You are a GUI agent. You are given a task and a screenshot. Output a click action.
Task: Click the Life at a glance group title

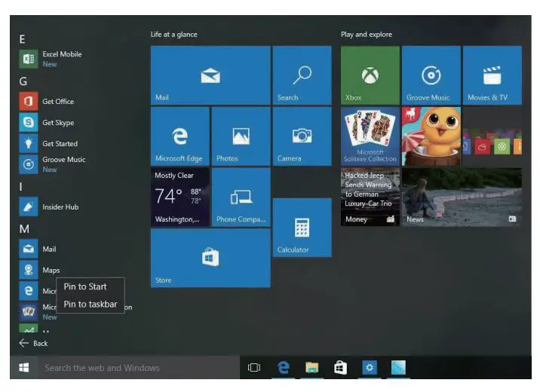click(174, 35)
